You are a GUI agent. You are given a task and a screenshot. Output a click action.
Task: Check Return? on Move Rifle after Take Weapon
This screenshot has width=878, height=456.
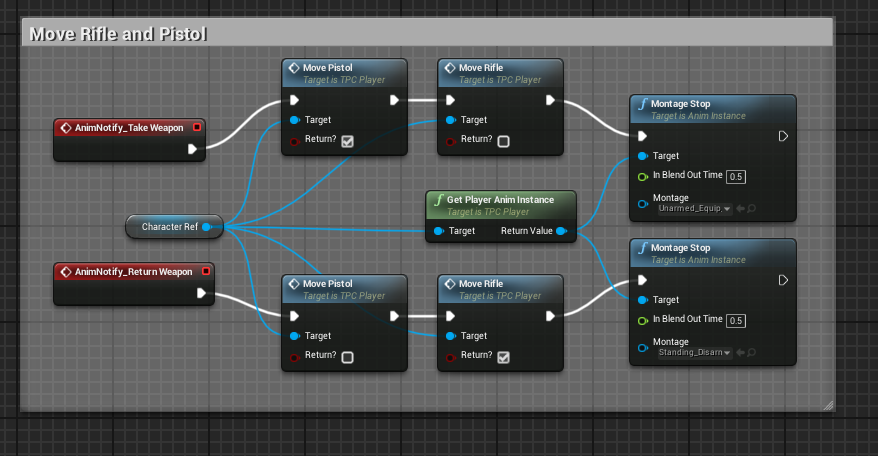[x=503, y=141]
